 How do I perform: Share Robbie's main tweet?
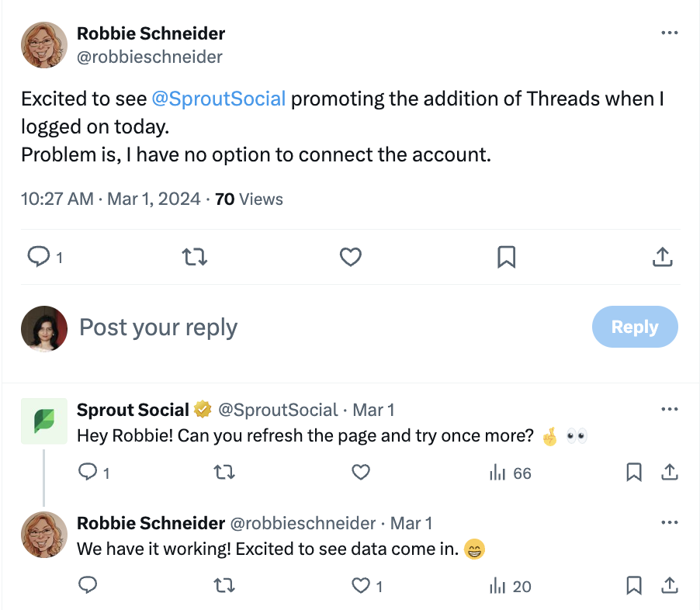662,257
